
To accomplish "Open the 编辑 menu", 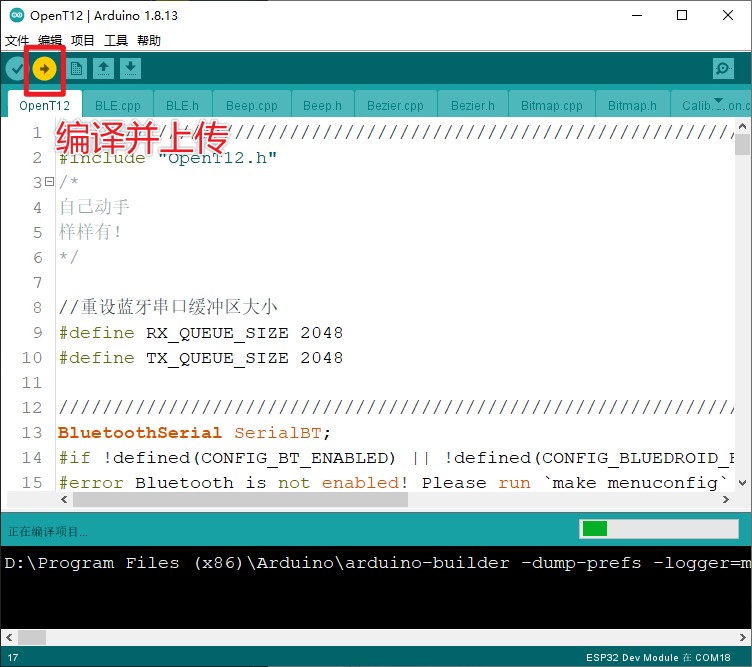I will tap(50, 40).
